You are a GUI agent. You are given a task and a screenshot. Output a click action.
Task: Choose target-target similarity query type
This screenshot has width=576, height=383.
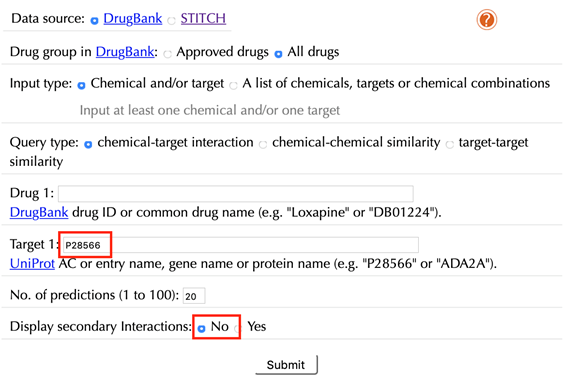[450, 145]
